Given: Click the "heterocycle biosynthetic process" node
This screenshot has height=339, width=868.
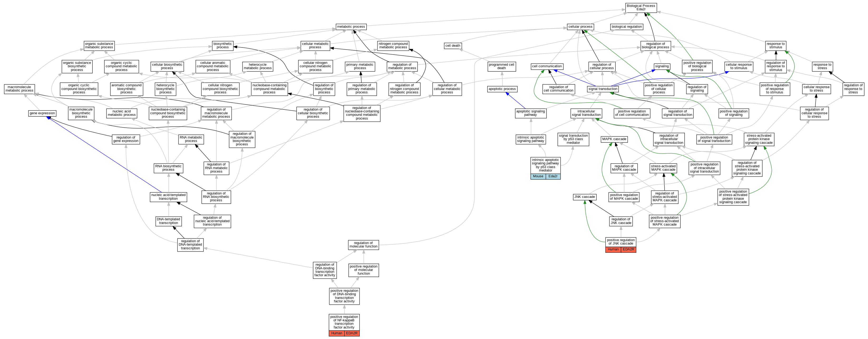Looking at the screenshot, I should click(166, 89).
